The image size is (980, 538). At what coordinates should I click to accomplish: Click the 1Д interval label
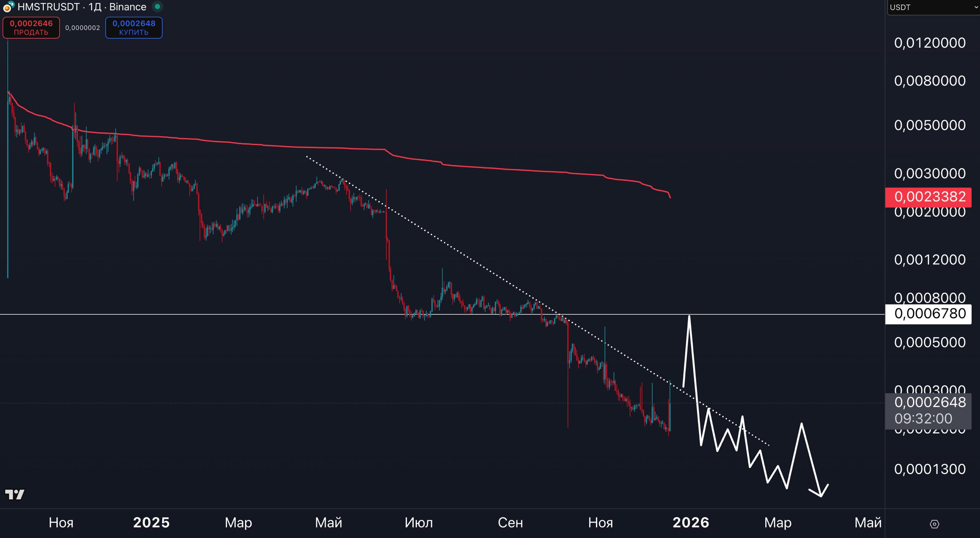[x=96, y=7]
